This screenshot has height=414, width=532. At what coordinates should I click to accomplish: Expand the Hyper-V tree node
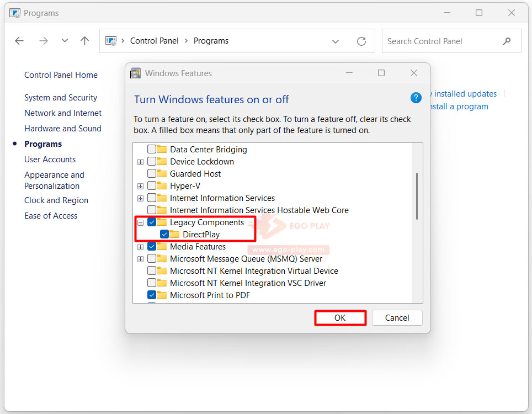point(140,186)
